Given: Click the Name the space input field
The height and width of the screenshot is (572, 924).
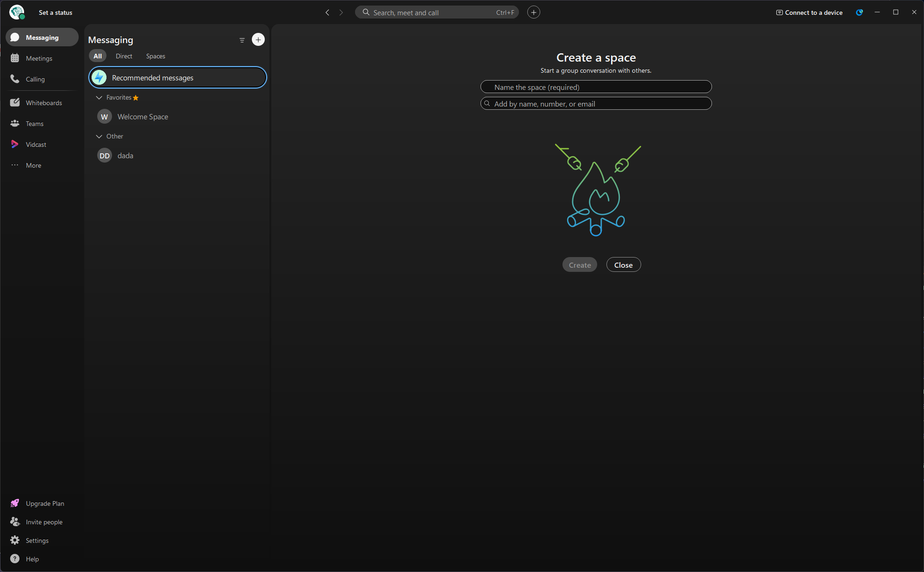Looking at the screenshot, I should pyautogui.click(x=596, y=87).
